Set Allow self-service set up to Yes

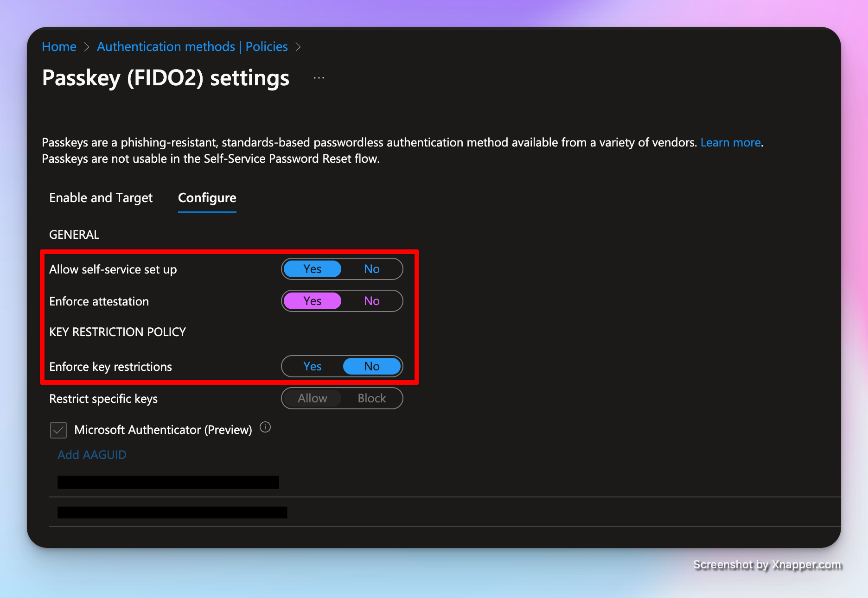click(312, 269)
